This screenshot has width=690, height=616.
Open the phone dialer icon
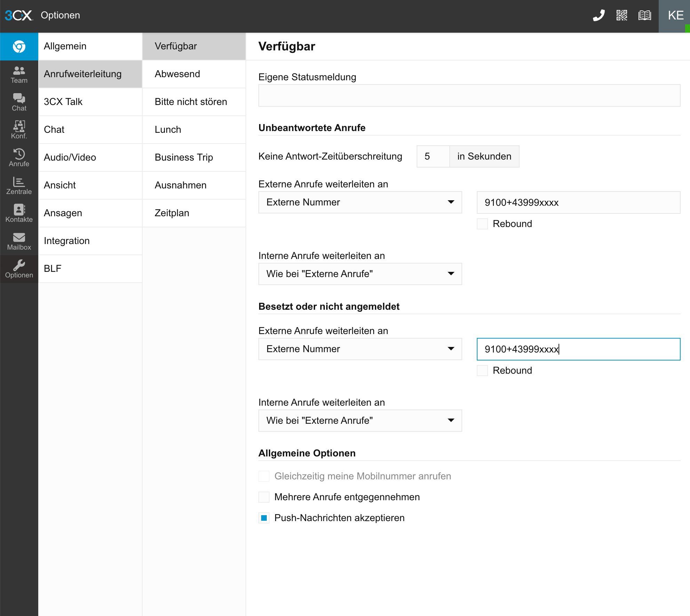(x=599, y=15)
